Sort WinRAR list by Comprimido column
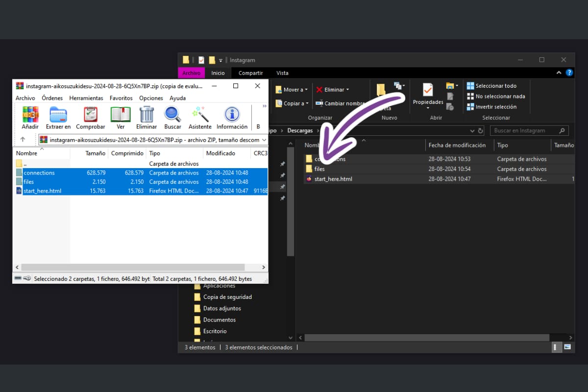The width and height of the screenshot is (588, 392). [127, 153]
